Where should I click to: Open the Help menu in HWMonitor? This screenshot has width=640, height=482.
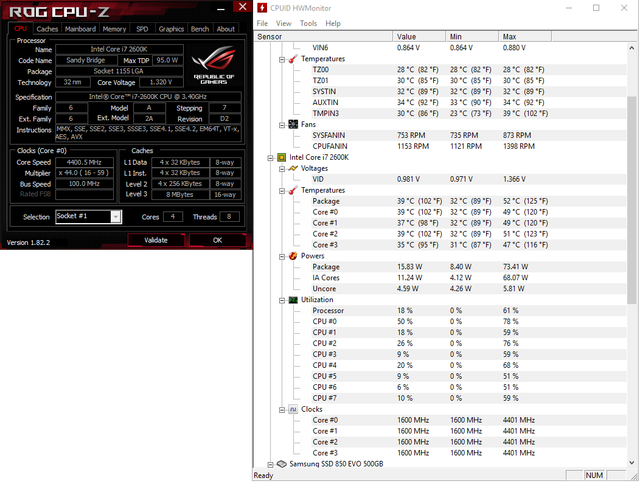(x=333, y=23)
